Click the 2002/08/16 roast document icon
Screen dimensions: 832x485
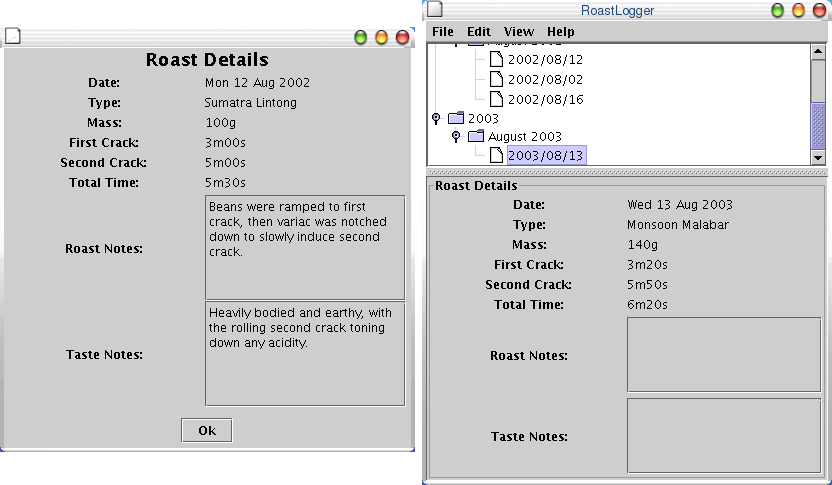point(497,100)
